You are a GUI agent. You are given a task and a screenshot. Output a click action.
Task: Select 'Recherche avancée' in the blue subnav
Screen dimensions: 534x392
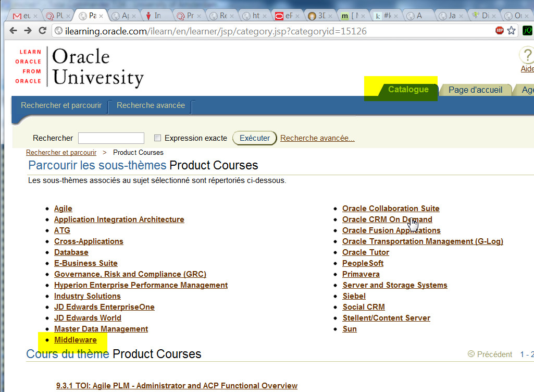click(x=151, y=105)
